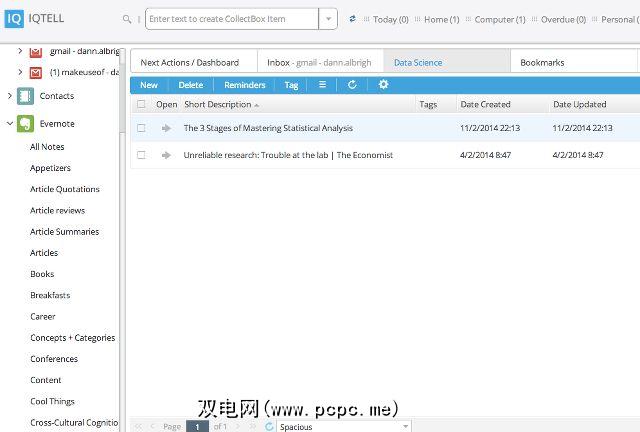Check the 3 Stages of Mastering row checkbox
Screen dimensions: 640x432
[x=141, y=128]
